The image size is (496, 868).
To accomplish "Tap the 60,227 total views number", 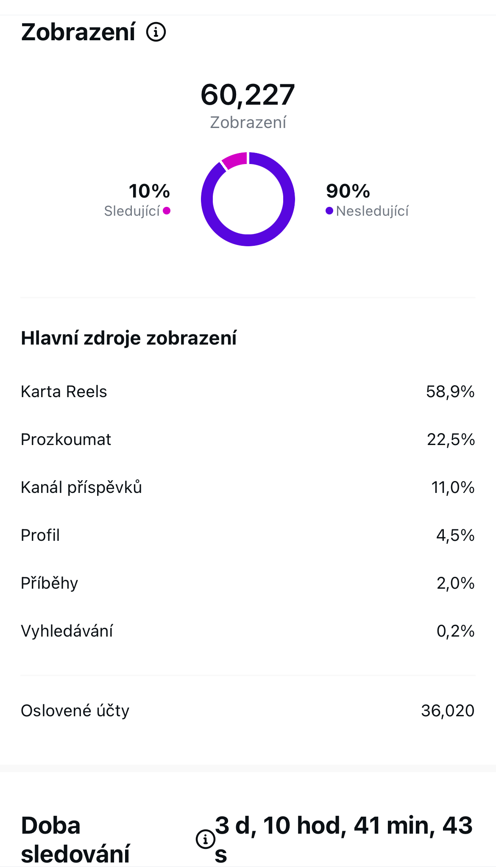I will pyautogui.click(x=248, y=95).
